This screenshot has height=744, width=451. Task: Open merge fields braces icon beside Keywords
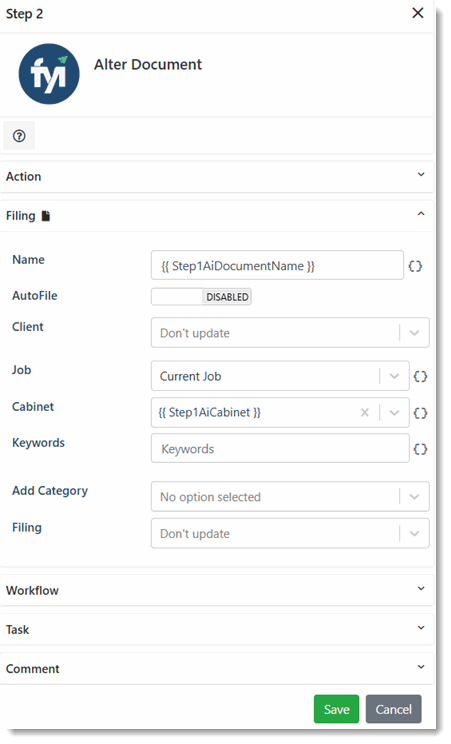tap(420, 449)
